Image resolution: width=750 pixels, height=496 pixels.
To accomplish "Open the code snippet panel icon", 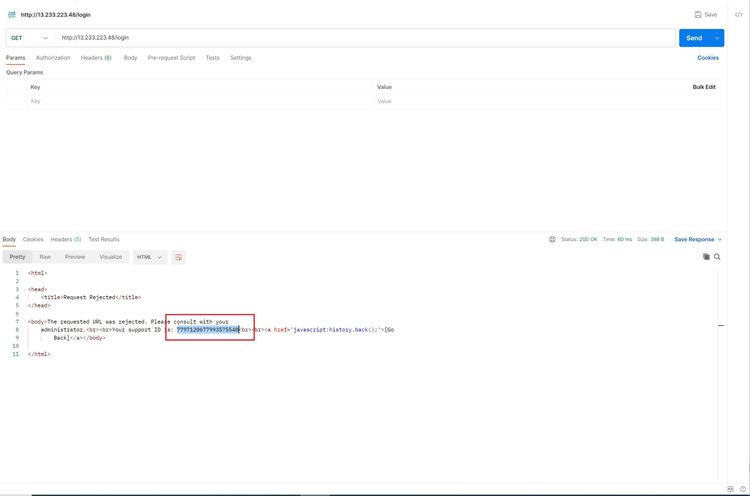I will pyautogui.click(x=739, y=15).
